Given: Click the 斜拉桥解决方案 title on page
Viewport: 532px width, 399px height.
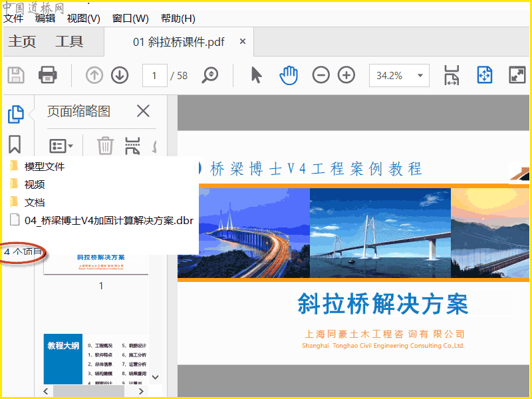Looking at the screenshot, I should [x=383, y=304].
